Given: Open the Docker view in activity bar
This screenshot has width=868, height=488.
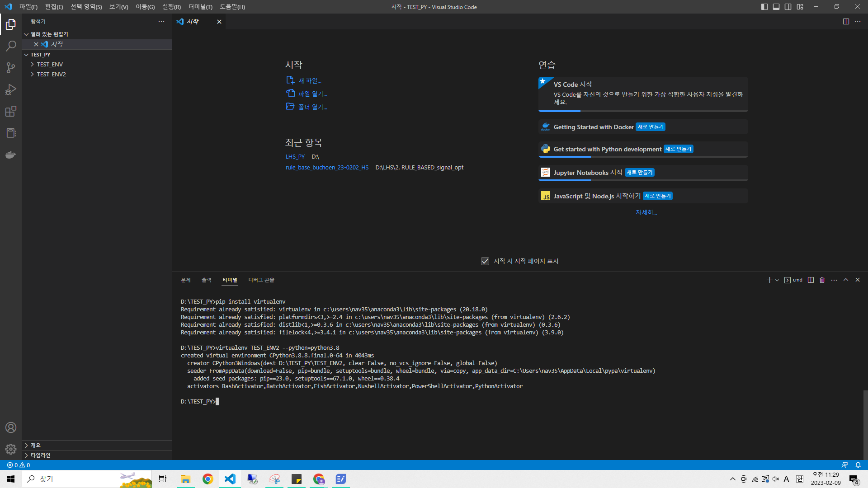Looking at the screenshot, I should tap(11, 155).
